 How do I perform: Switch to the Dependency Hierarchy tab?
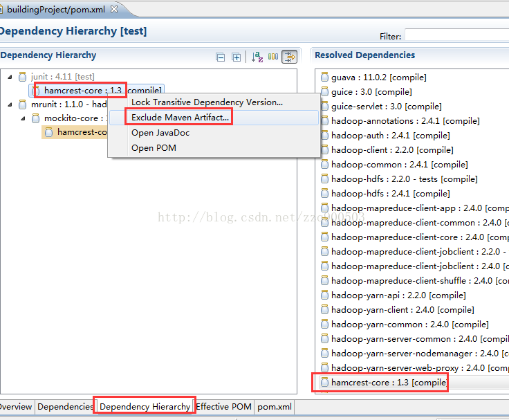pos(145,407)
